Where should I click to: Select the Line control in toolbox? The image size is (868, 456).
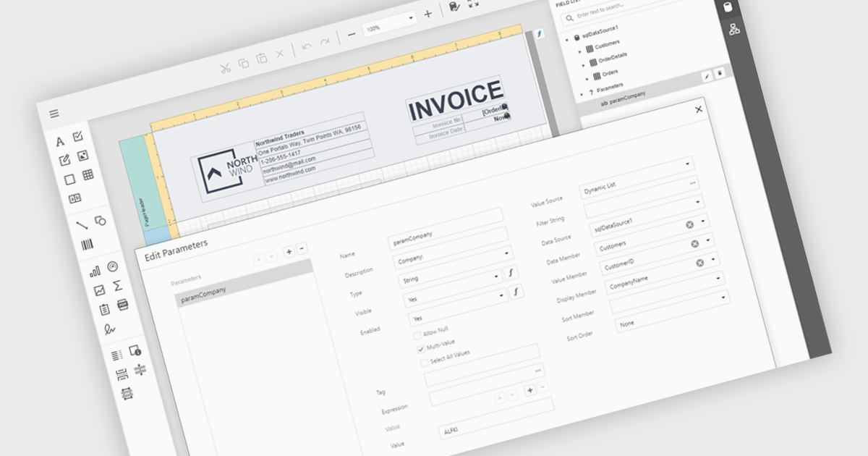[82, 224]
